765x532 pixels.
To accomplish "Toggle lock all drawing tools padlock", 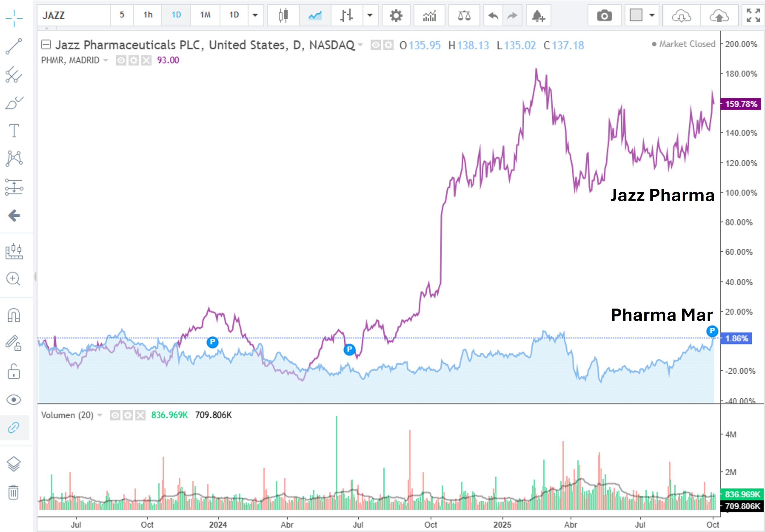I will [14, 372].
